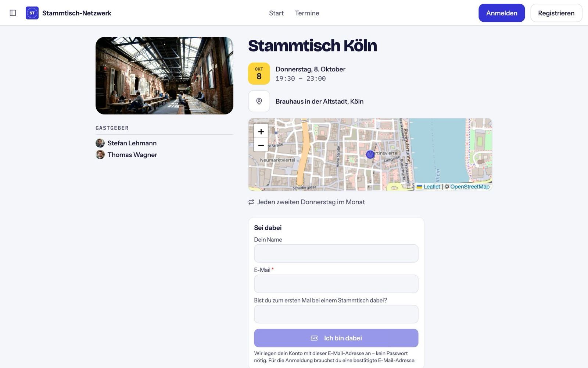This screenshot has height=368, width=588.
Task: Focus the Dein Name input field
Action: pyautogui.click(x=336, y=254)
